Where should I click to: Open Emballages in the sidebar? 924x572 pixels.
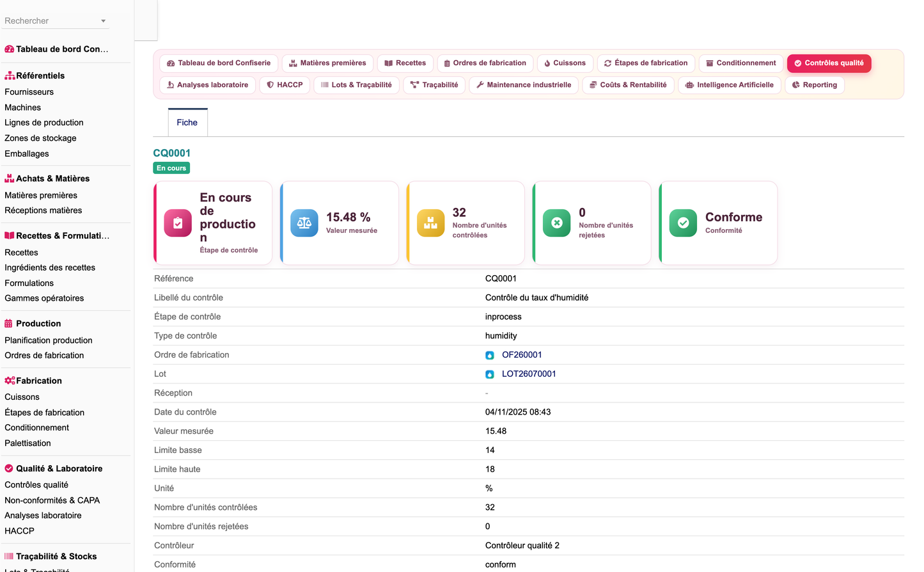(27, 154)
